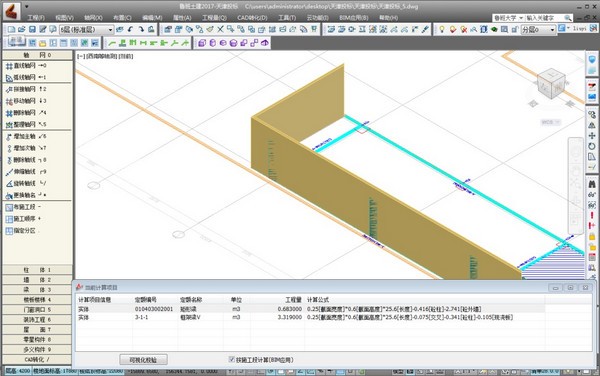The width and height of the screenshot is (600, 376).
Task: Click the open folder icon in toolbar
Action: point(22,29)
